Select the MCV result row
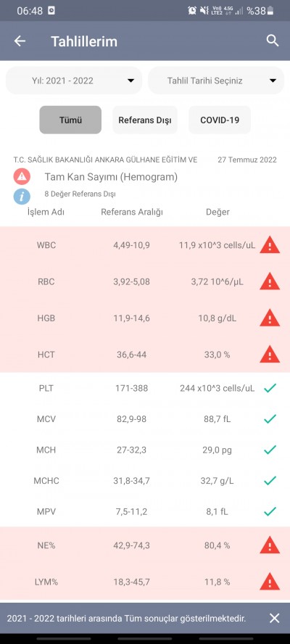Image resolution: width=290 pixels, height=644 pixels. pyautogui.click(x=145, y=419)
